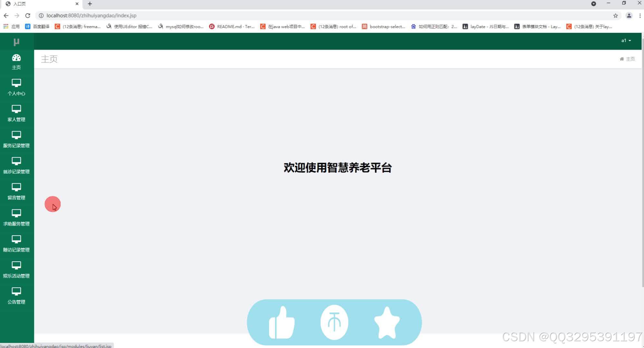Open 在java web项目中 bookmark

tap(283, 26)
